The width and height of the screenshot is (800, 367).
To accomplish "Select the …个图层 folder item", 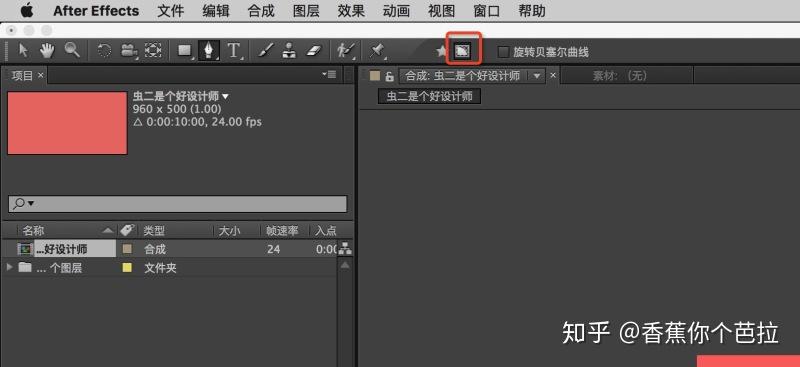I will [59, 267].
